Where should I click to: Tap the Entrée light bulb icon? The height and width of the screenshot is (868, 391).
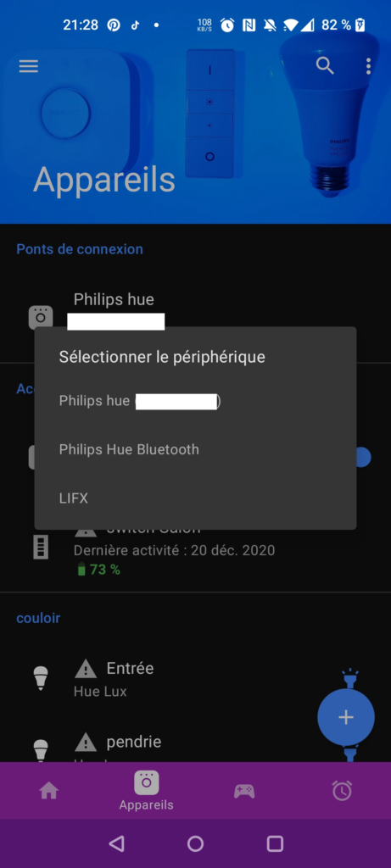(41, 678)
